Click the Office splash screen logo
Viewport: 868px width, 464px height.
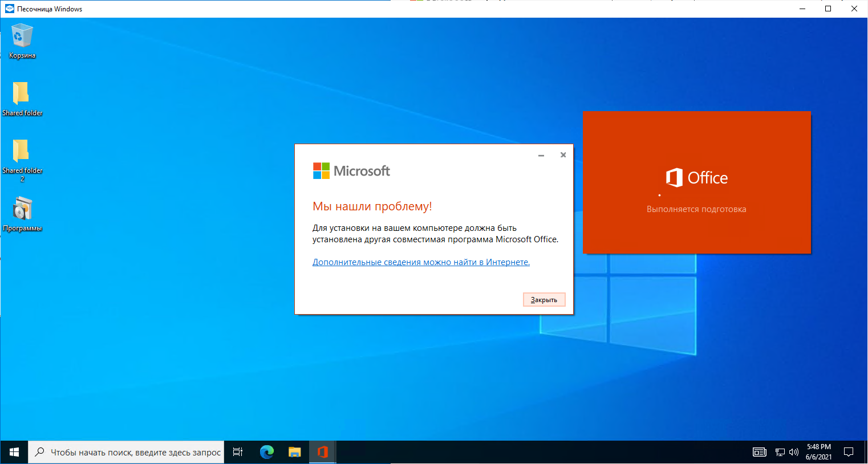click(x=696, y=178)
